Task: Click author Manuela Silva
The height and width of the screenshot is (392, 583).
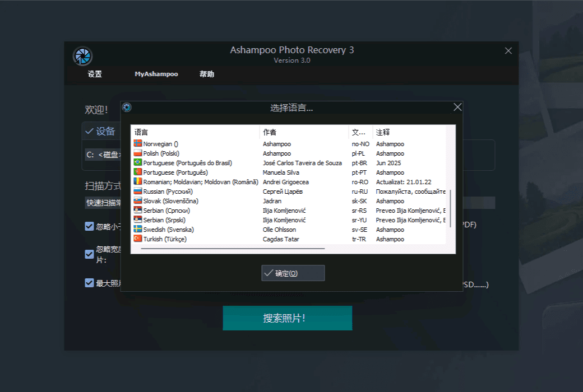Action: click(281, 172)
